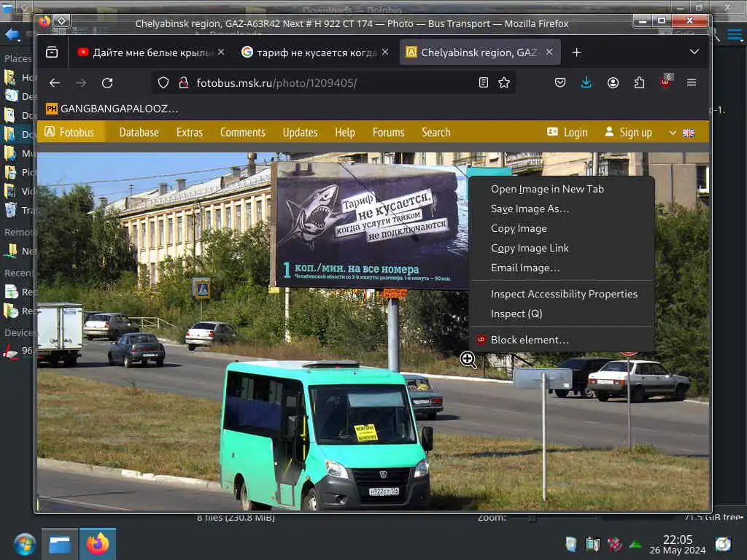Expand the language dropdown with UK flag

tap(682, 133)
